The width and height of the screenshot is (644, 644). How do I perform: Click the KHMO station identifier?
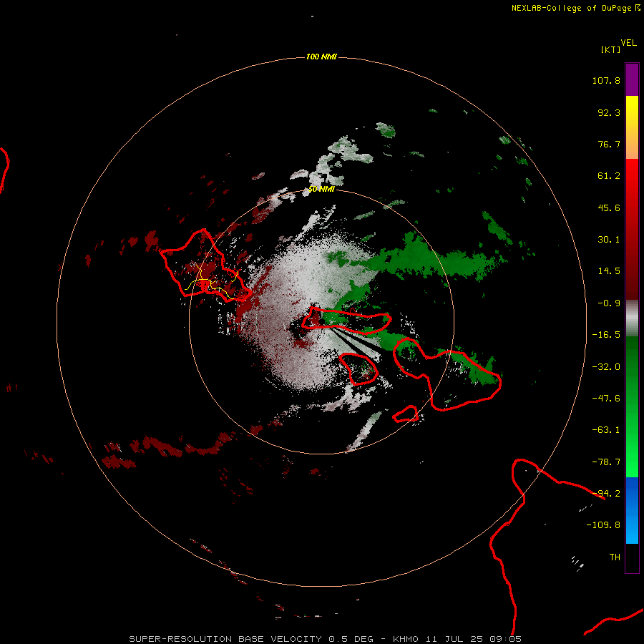point(406,639)
